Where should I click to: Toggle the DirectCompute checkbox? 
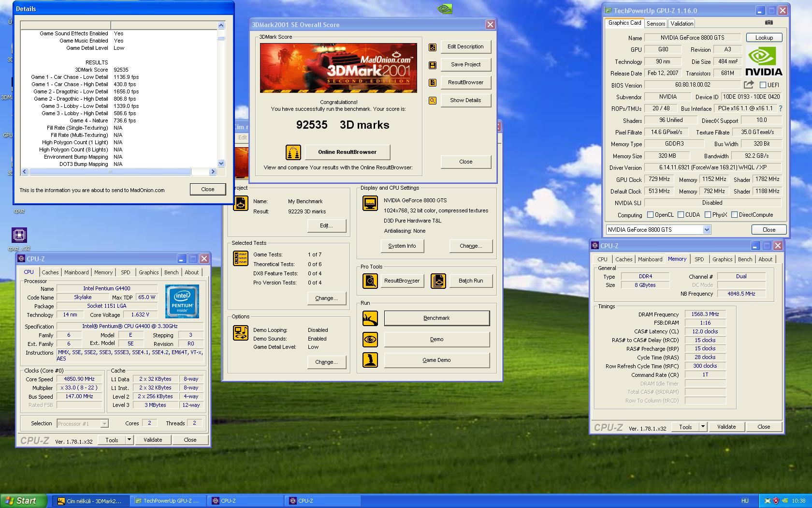(734, 215)
